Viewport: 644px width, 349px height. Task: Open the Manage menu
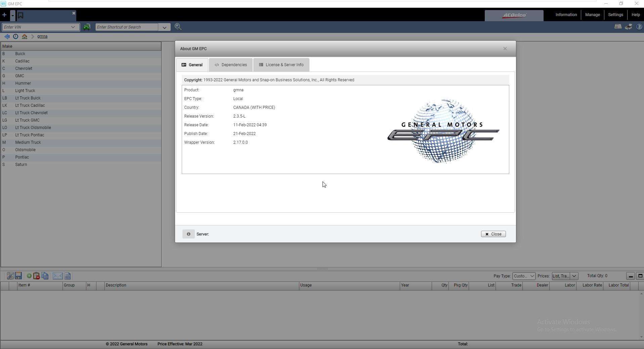click(x=592, y=15)
